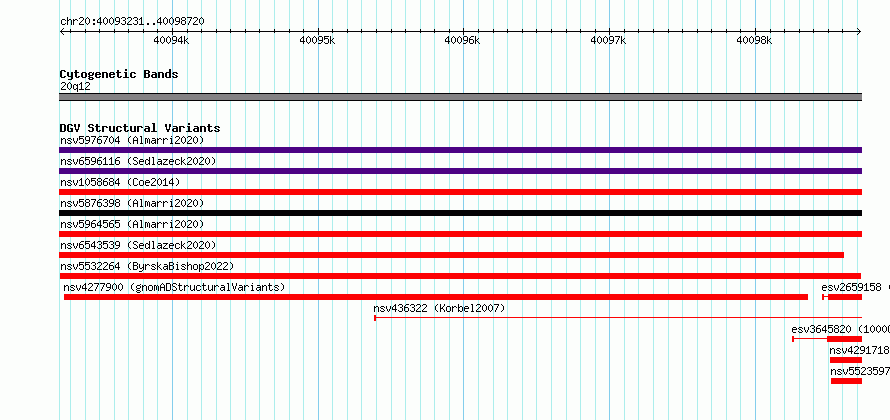This screenshot has width=890, height=420.
Task: Click the nsv5532264 (ByrskaBishop2022) label
Action: coord(147,266)
